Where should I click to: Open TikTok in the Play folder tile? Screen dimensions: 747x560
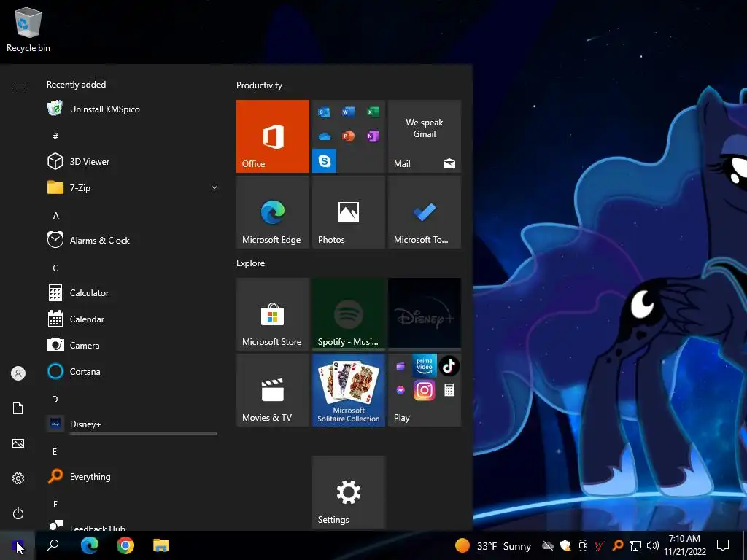click(x=449, y=366)
